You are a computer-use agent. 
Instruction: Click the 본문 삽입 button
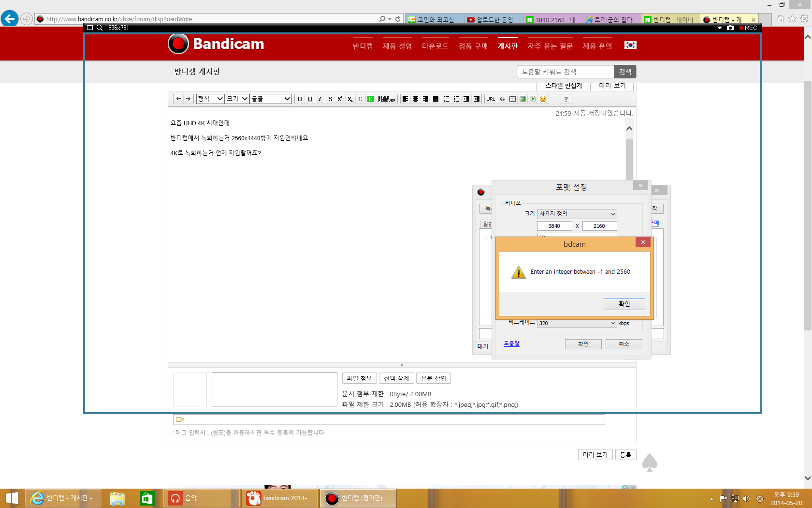coord(434,378)
